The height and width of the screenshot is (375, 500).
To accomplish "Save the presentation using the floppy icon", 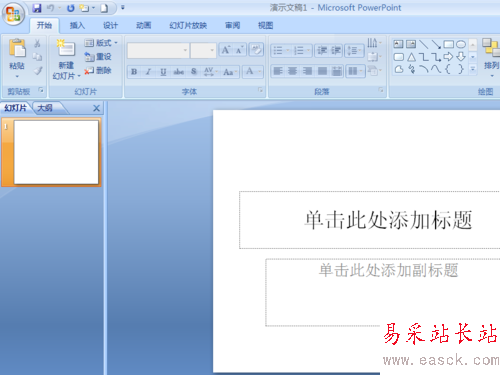I will [37, 8].
